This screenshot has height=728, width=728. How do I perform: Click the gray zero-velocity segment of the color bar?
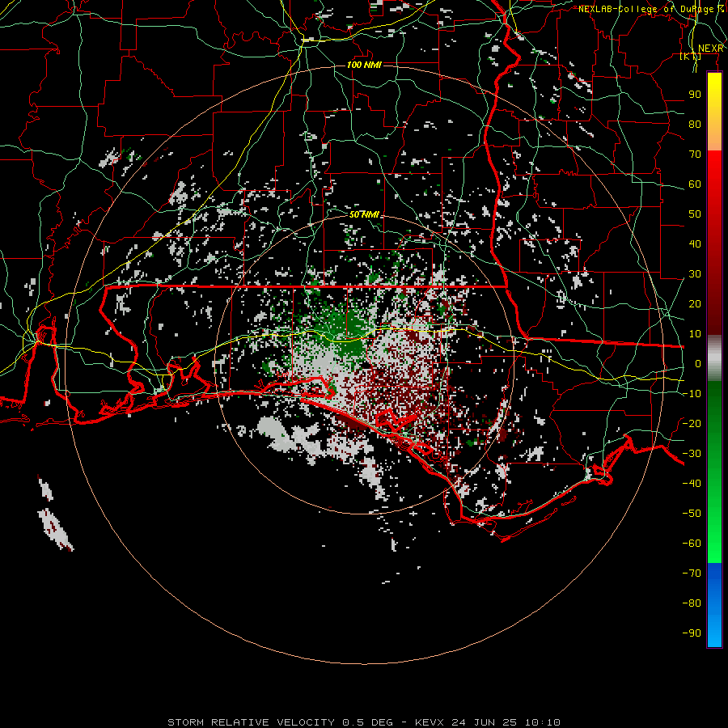pyautogui.click(x=714, y=358)
